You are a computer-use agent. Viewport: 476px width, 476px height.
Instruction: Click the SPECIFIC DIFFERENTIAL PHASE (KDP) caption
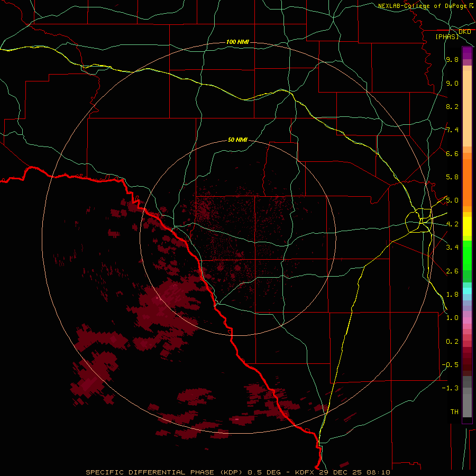pyautogui.click(x=165, y=472)
